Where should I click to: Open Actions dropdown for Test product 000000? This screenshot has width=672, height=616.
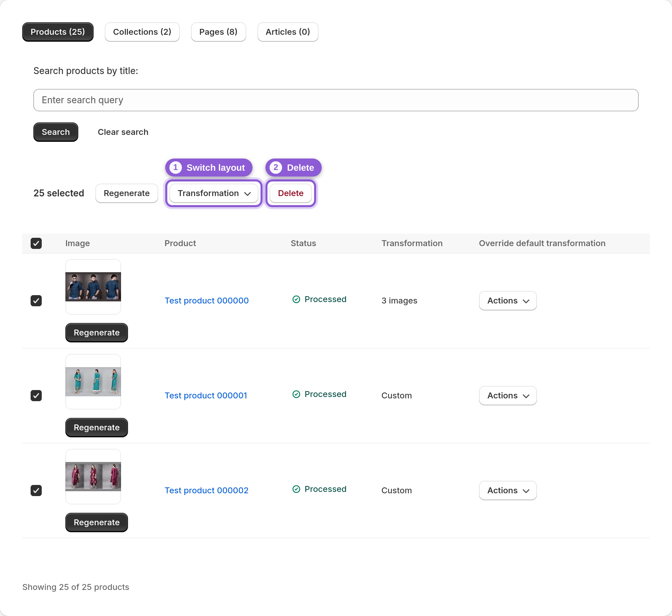click(508, 301)
